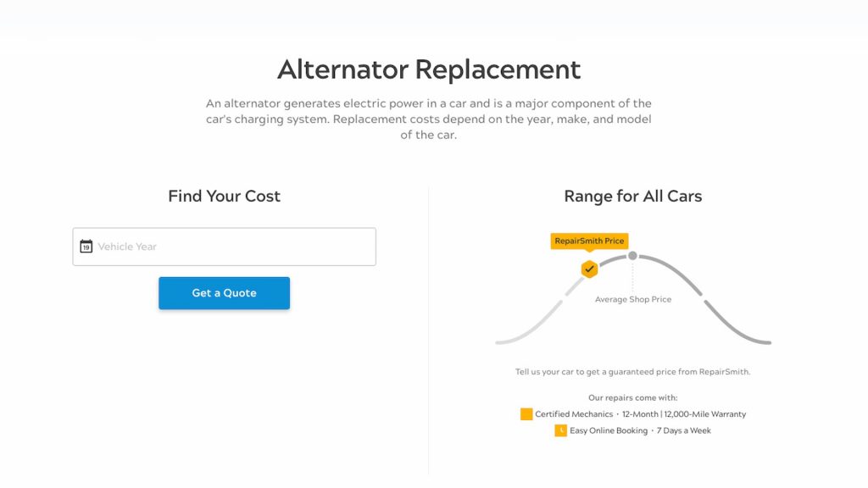Switch to the Find Your Cost section
Image resolution: width=868 pixels, height=488 pixels.
pyautogui.click(x=224, y=196)
